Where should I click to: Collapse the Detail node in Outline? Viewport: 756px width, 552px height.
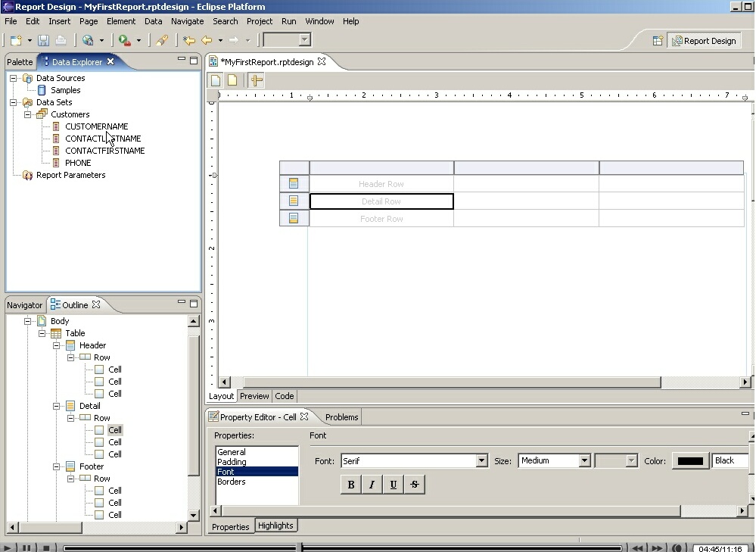click(x=57, y=407)
